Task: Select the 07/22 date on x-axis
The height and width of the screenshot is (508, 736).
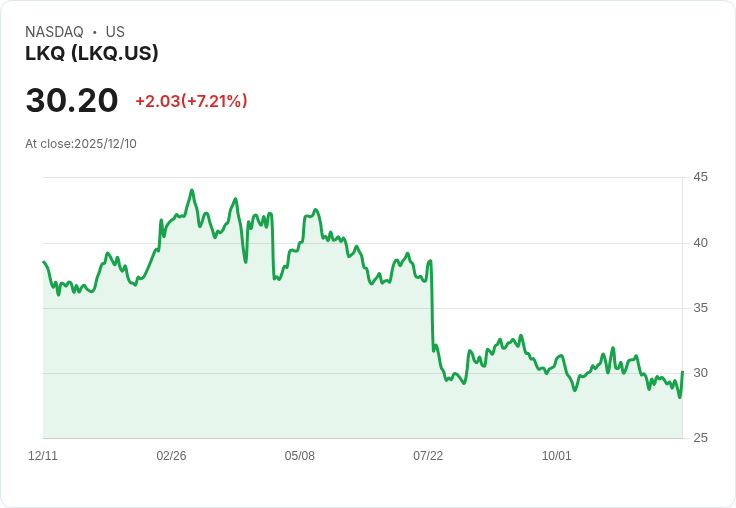Action: click(428, 455)
